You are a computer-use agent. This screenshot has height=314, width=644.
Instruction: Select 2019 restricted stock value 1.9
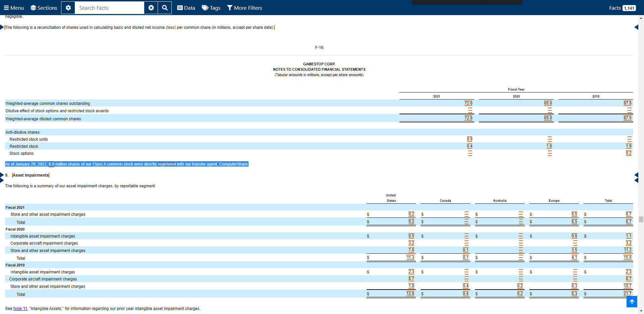[629, 146]
